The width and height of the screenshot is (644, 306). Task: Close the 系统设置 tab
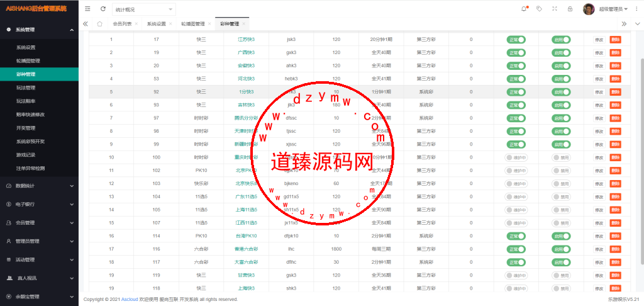click(170, 24)
